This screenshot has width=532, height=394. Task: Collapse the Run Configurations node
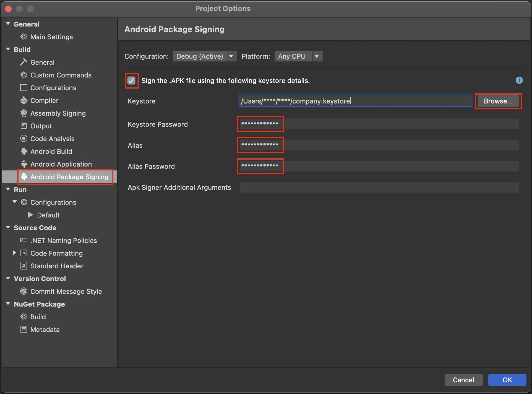(x=15, y=202)
